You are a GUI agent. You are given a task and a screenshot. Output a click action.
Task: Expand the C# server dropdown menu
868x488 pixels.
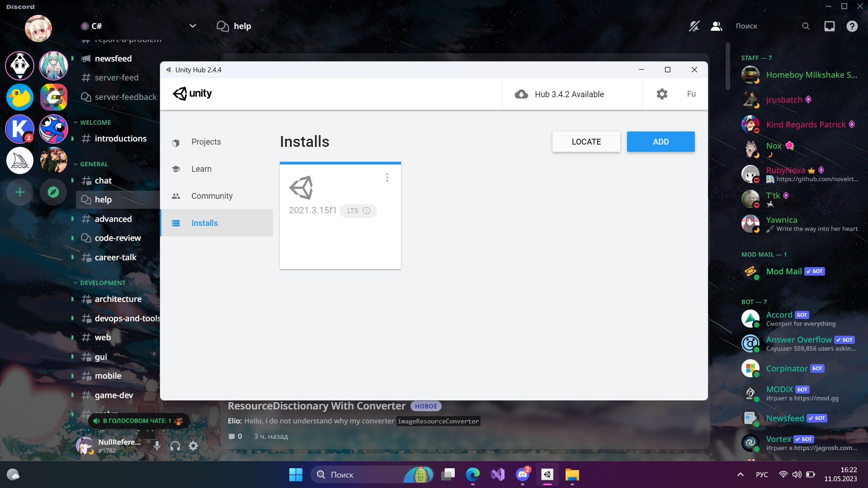pos(193,26)
